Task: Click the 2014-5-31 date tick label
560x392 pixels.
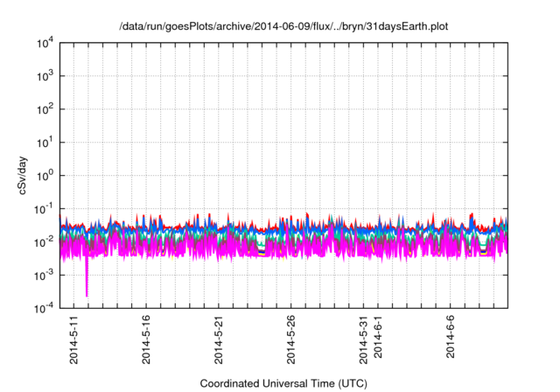Action: 364,339
